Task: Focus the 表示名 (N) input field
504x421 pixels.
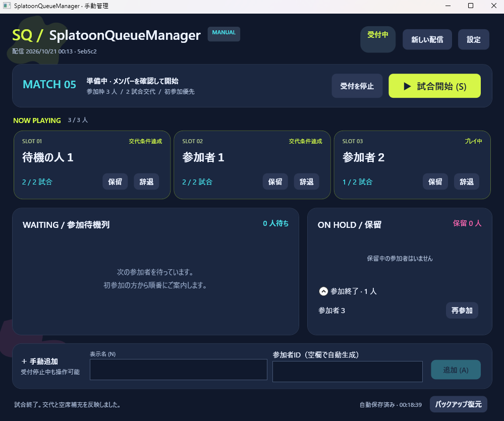Action: 179,370
